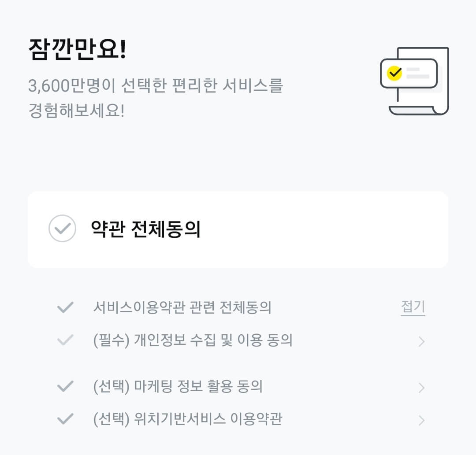This screenshot has height=455, width=476.
Task: Expand the 마케팅 정보 활용 동의 details chevron
Action: (422, 387)
